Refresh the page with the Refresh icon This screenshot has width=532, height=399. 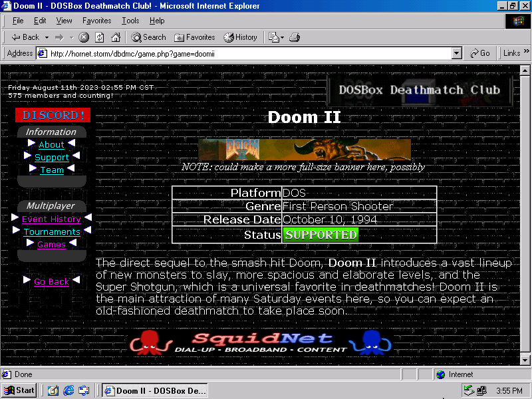99,37
